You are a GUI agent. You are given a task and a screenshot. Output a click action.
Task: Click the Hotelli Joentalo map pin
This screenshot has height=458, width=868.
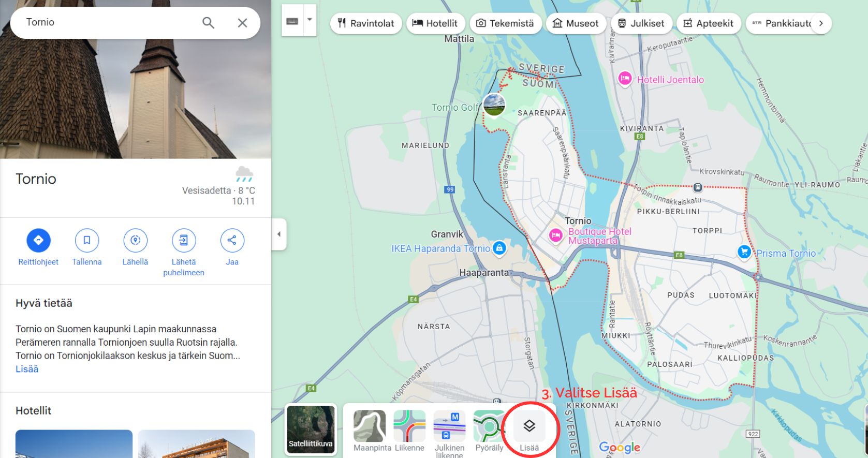(x=625, y=79)
